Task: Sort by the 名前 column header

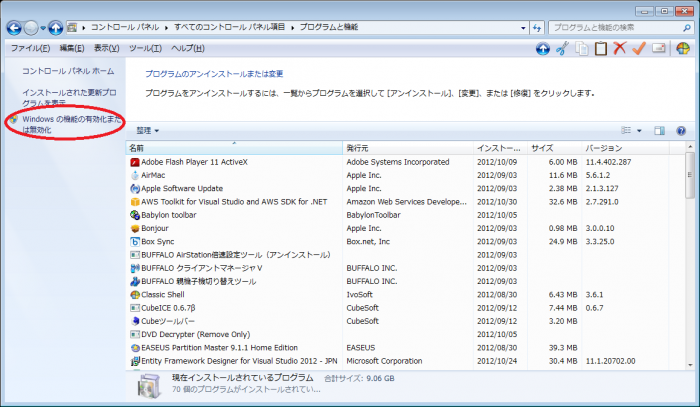Action: tap(234, 148)
